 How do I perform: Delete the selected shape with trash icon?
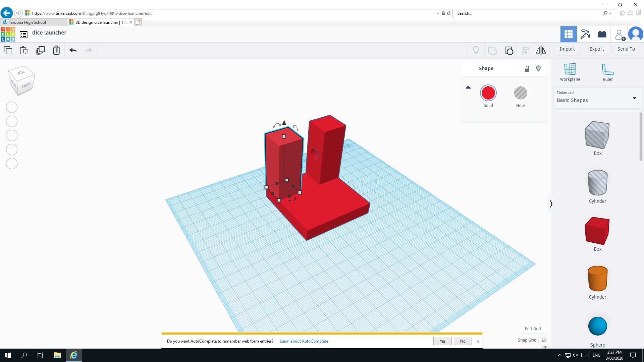coord(56,50)
